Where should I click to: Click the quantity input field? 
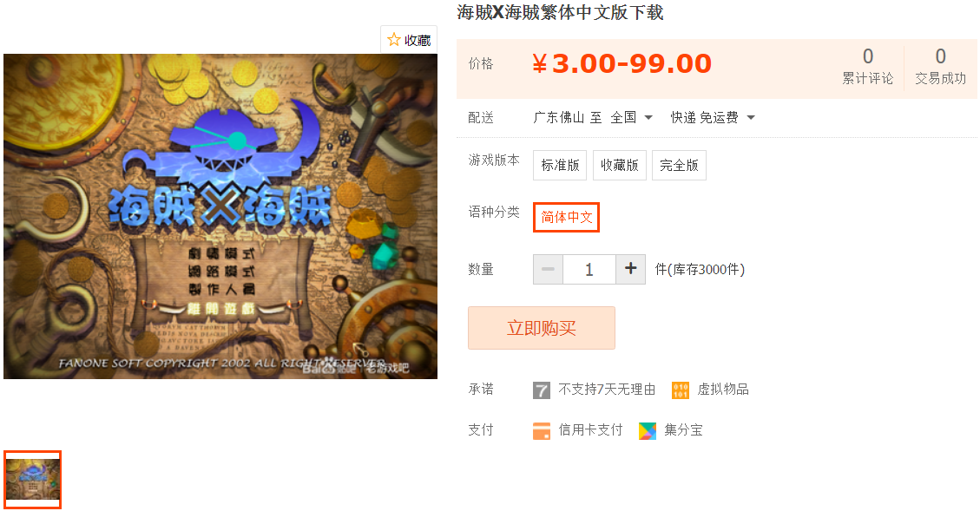point(589,269)
